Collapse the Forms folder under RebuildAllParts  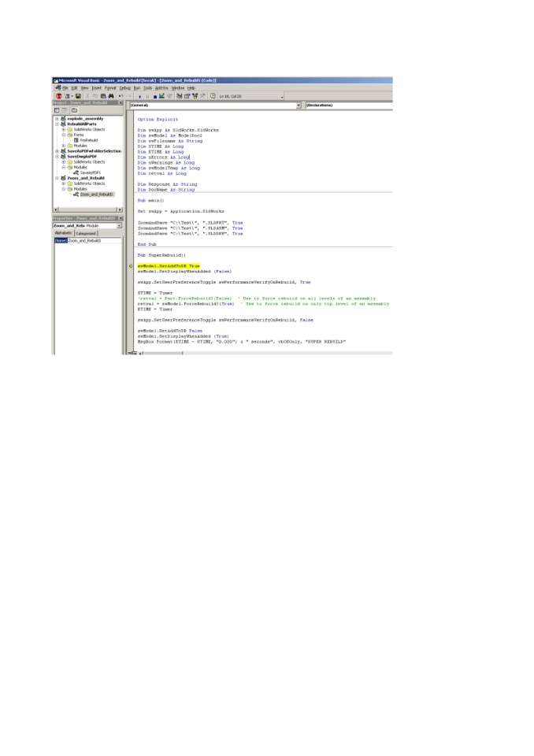click(x=63, y=135)
